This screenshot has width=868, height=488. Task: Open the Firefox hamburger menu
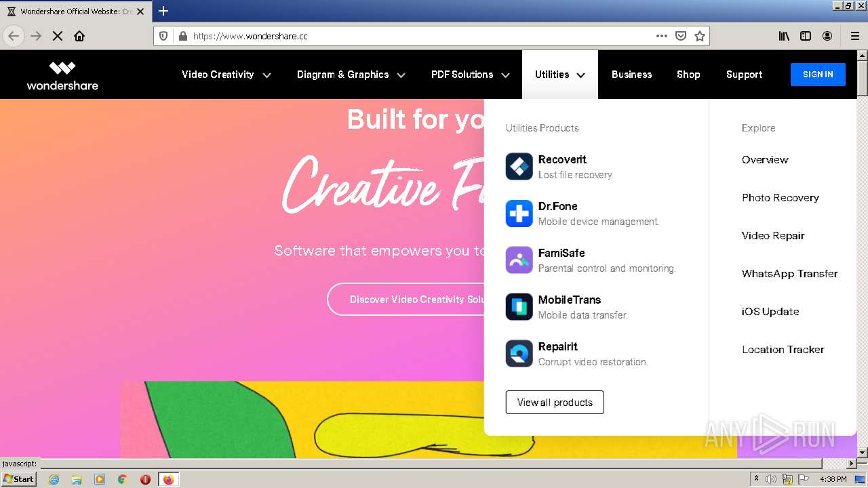pyautogui.click(x=855, y=36)
